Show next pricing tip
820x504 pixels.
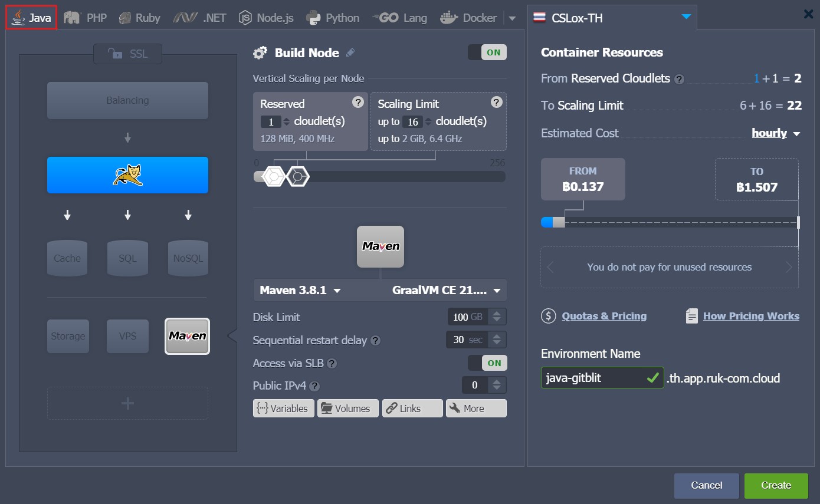pos(789,268)
